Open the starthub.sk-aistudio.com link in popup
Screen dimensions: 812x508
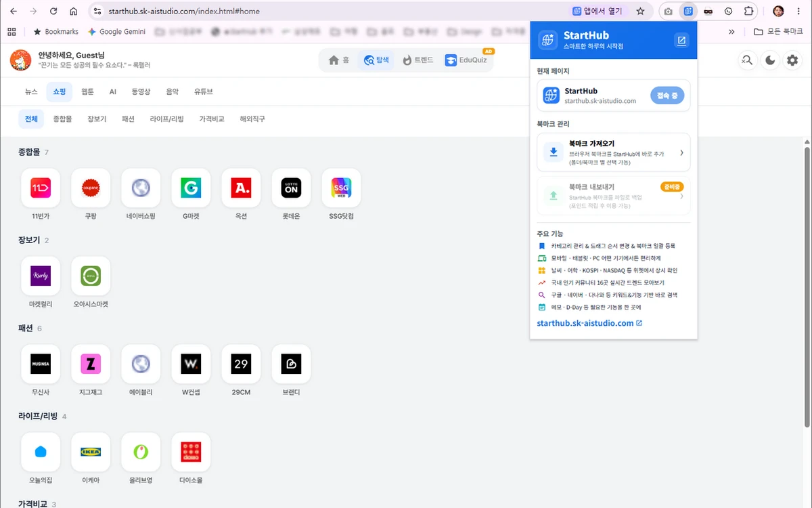click(589, 323)
